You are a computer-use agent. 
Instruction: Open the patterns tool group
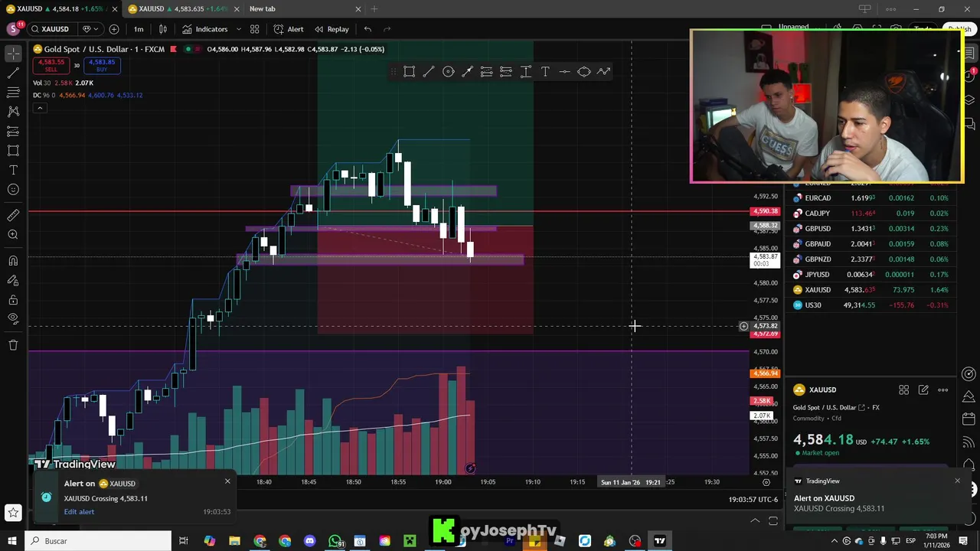tap(13, 112)
